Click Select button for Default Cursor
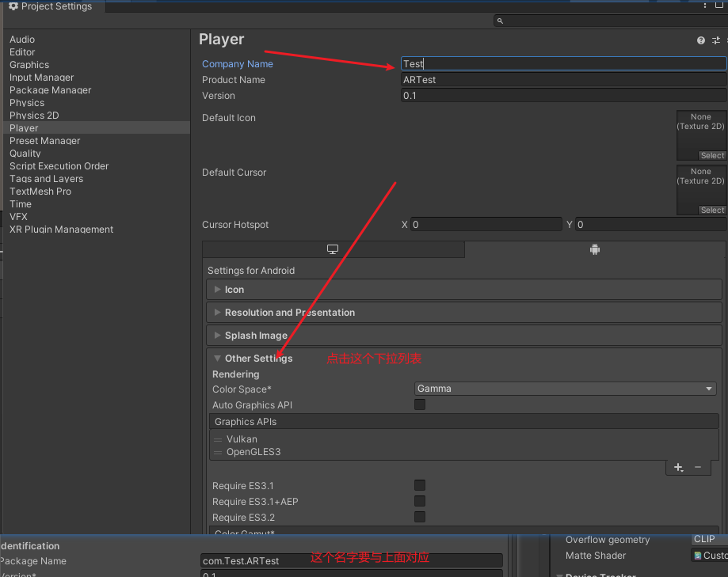Viewport: 728px width, 577px height. [712, 210]
